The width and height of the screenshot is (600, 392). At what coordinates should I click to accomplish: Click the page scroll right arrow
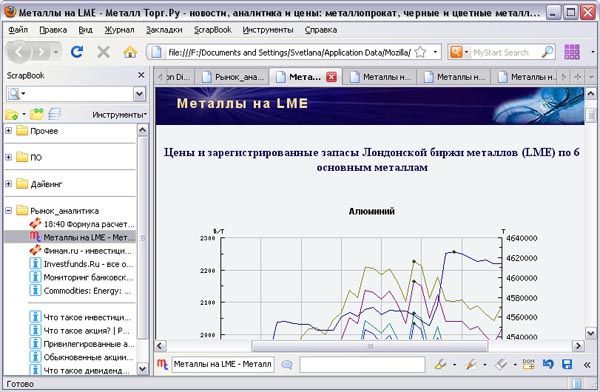578,346
